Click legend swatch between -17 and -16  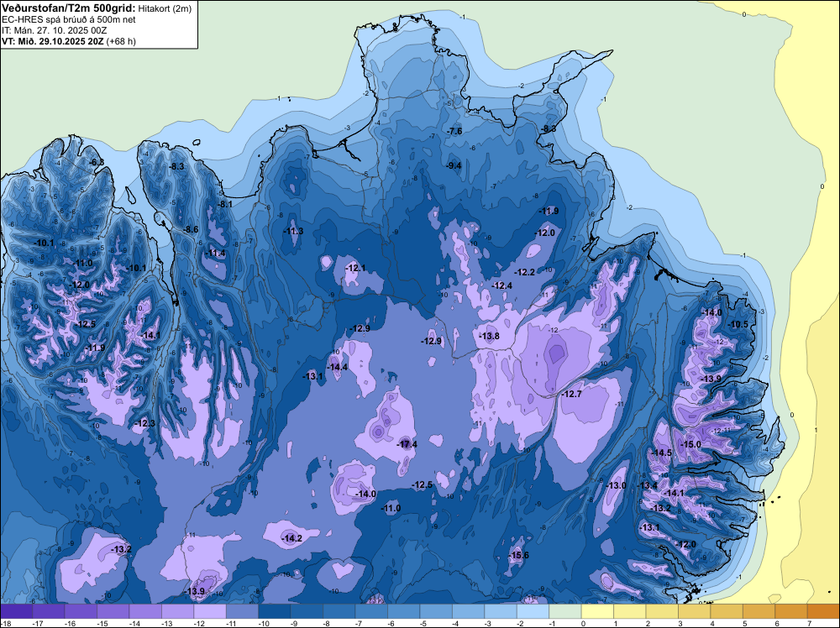[48, 611]
